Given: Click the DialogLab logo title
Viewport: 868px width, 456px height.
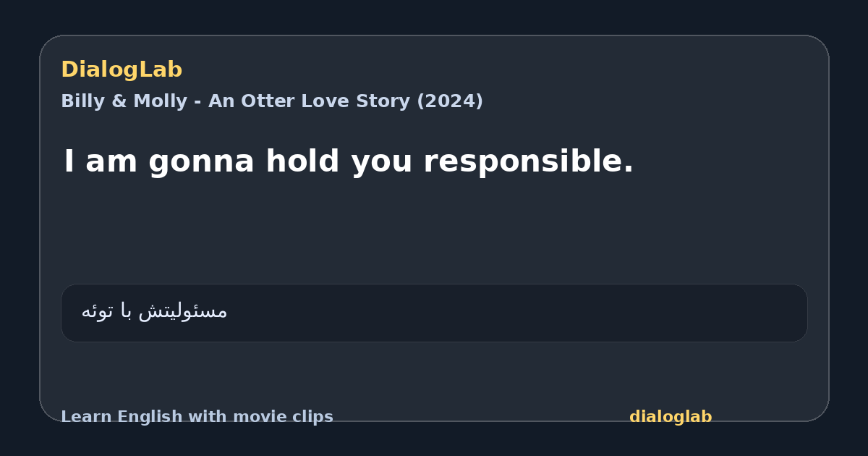Looking at the screenshot, I should pos(122,69).
